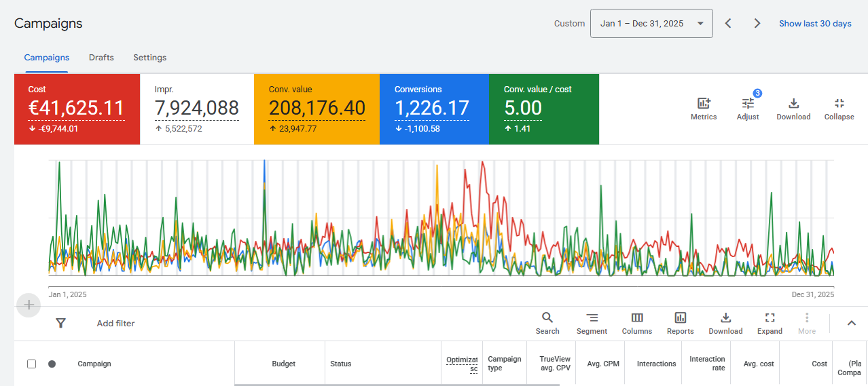Screen dimensions: 868x386
Task: Sort by the Cost column header
Action: point(820,364)
